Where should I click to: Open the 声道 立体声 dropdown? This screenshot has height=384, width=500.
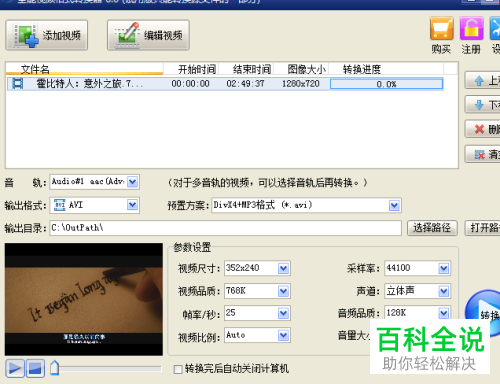click(x=443, y=291)
